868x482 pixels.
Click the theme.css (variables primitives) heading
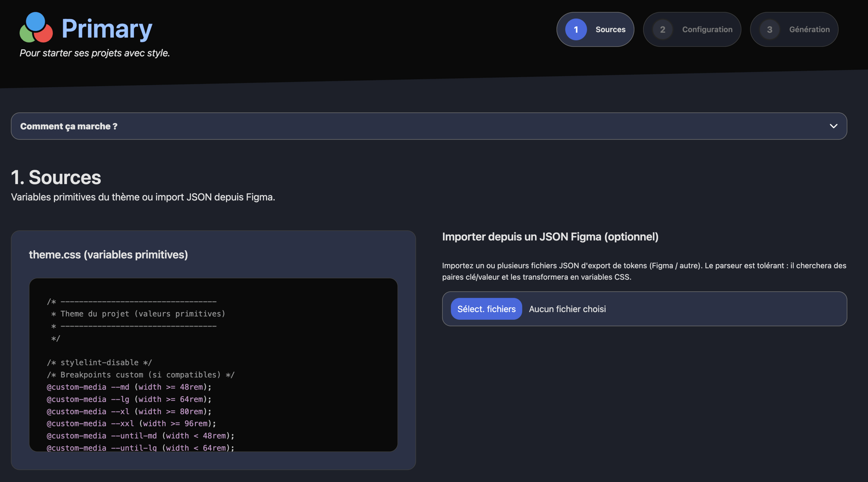108,255
